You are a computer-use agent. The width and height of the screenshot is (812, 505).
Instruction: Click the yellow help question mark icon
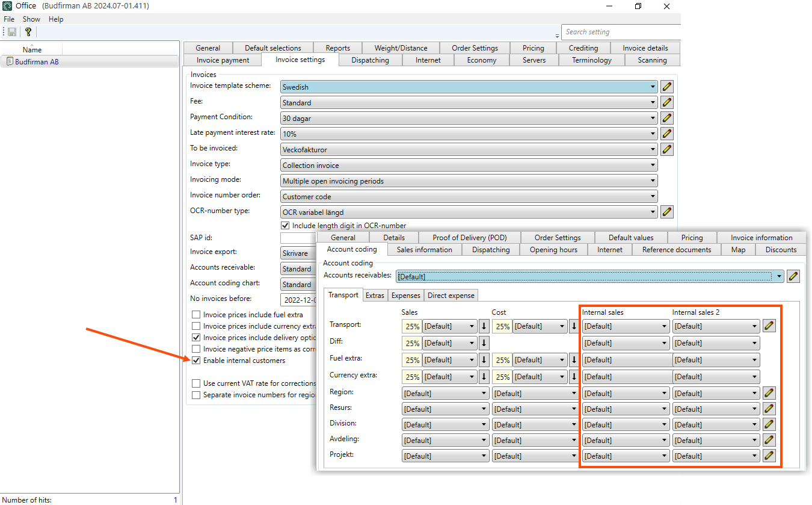[28, 32]
